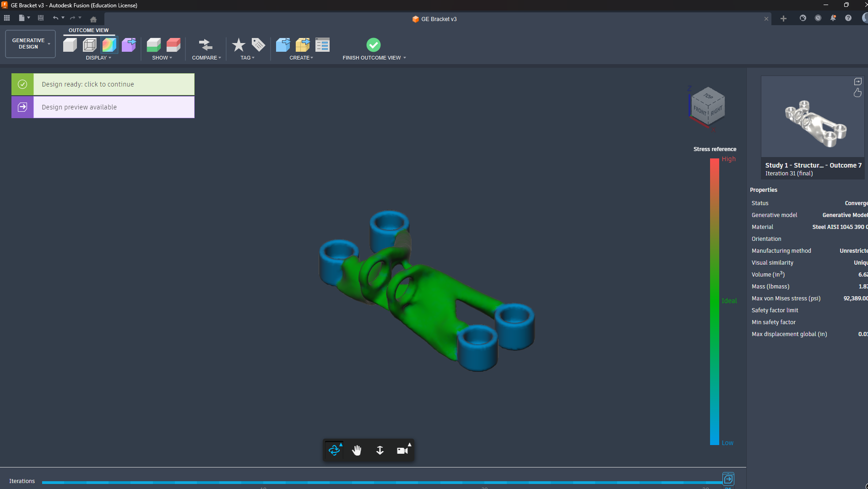Image resolution: width=868 pixels, height=489 pixels.
Task: Click the RIGHT face of ViewCube
Action: click(x=716, y=110)
